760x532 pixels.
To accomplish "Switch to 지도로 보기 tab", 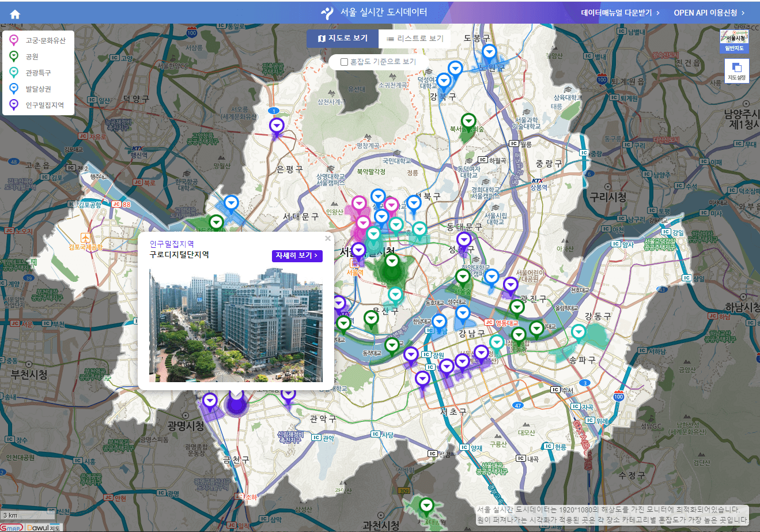I will click(342, 39).
